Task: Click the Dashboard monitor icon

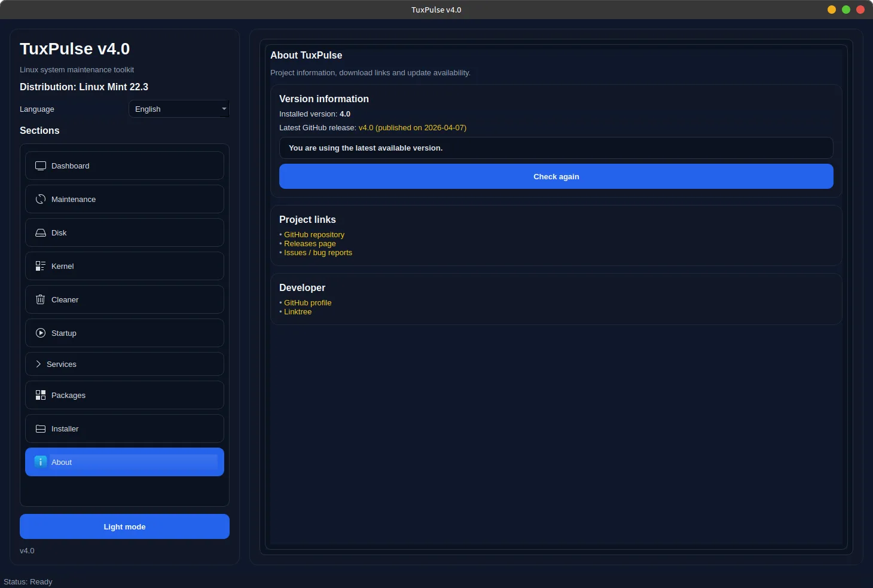Action: point(41,166)
